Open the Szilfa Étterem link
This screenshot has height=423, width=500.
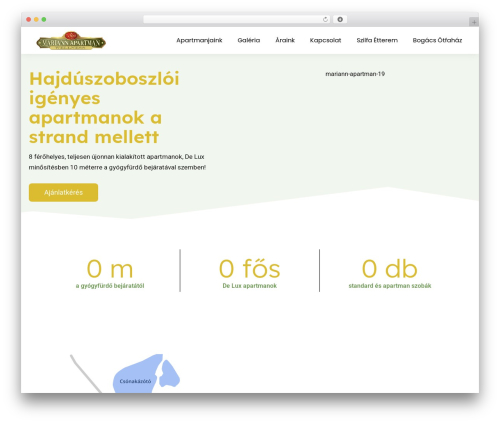click(x=377, y=40)
